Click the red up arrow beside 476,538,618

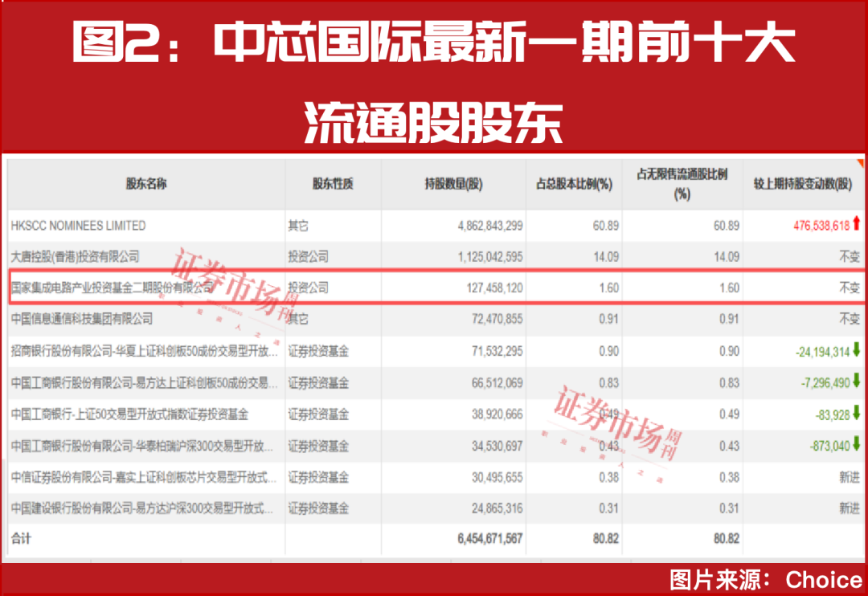[857, 223]
